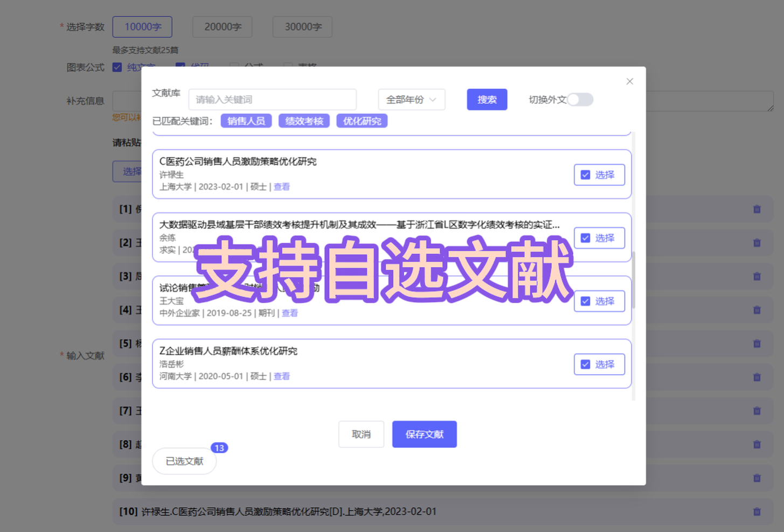
Task: Remove reference [6] using trash icon
Action: tap(757, 377)
